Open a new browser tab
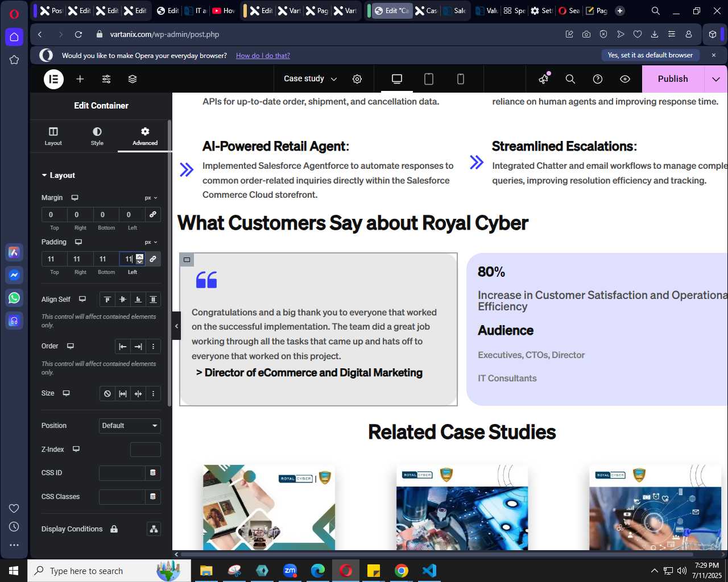 [x=620, y=10]
